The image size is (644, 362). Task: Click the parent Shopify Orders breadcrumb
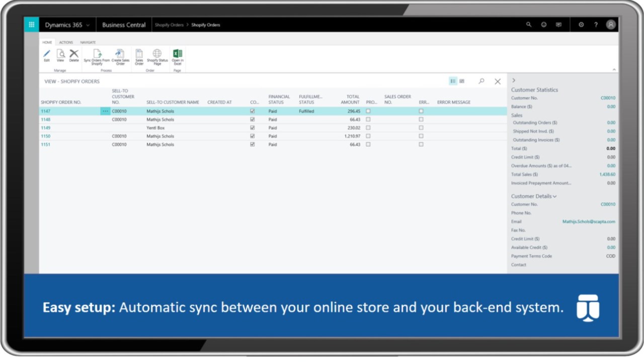coord(169,25)
